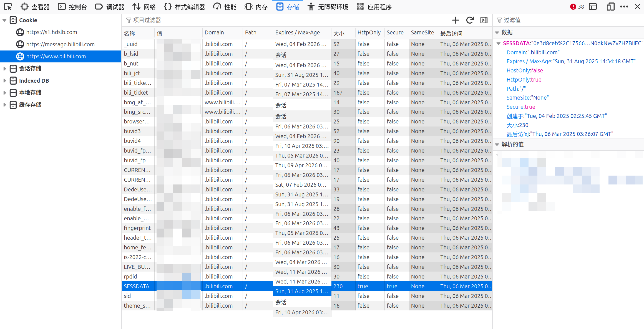Open the DevTools more options menu

(624, 7)
